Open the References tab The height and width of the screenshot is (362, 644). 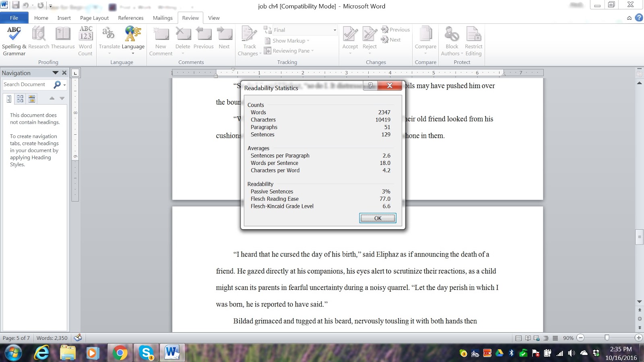(x=131, y=18)
